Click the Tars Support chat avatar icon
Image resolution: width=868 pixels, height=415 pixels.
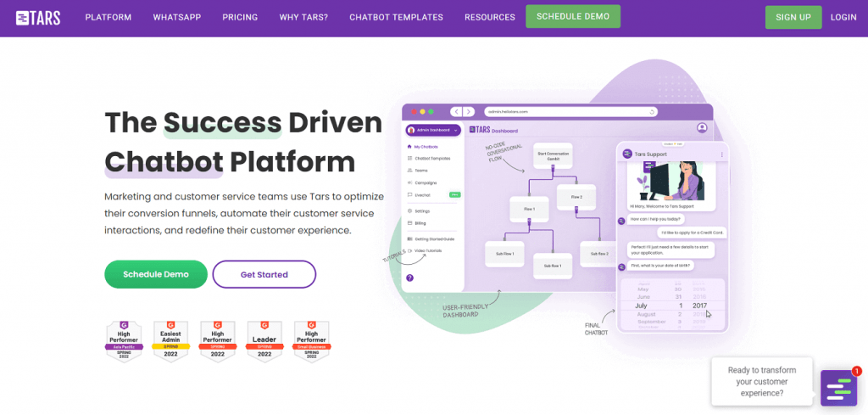coord(627,154)
